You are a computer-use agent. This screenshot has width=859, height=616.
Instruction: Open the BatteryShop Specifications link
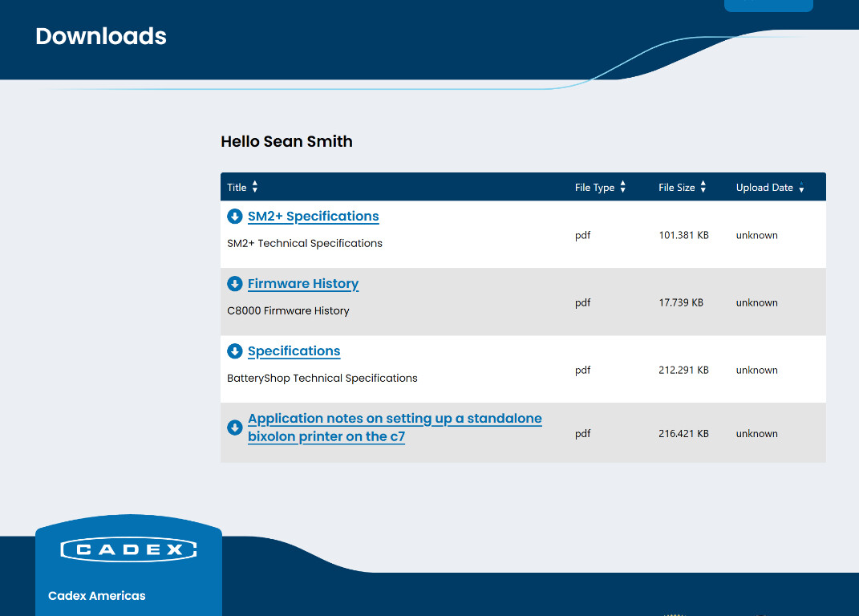click(294, 351)
